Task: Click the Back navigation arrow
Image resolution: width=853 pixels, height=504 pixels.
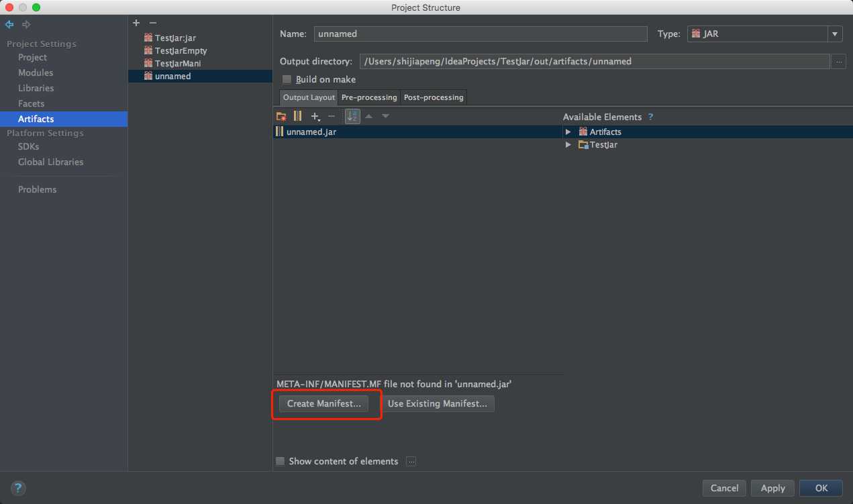Action: (x=9, y=25)
